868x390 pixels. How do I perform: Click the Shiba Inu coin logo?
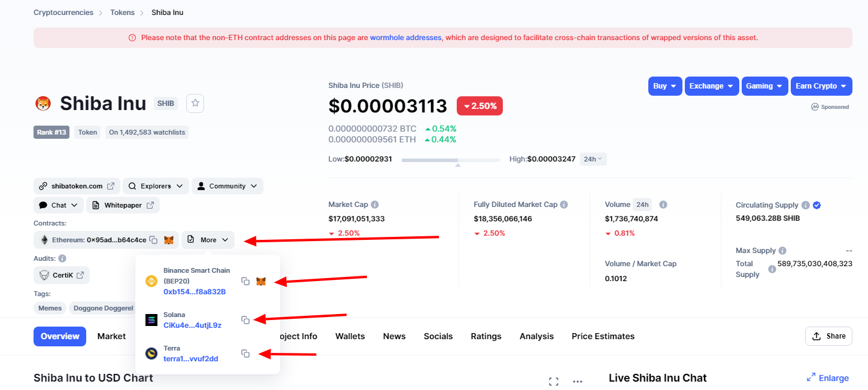43,103
